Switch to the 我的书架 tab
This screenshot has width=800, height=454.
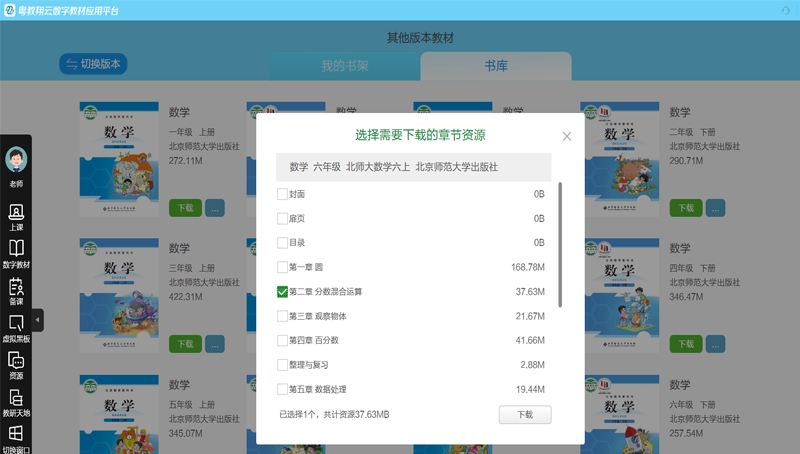(x=345, y=66)
